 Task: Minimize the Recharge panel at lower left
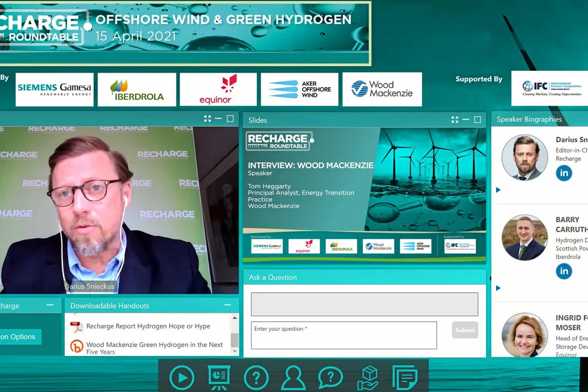click(50, 305)
